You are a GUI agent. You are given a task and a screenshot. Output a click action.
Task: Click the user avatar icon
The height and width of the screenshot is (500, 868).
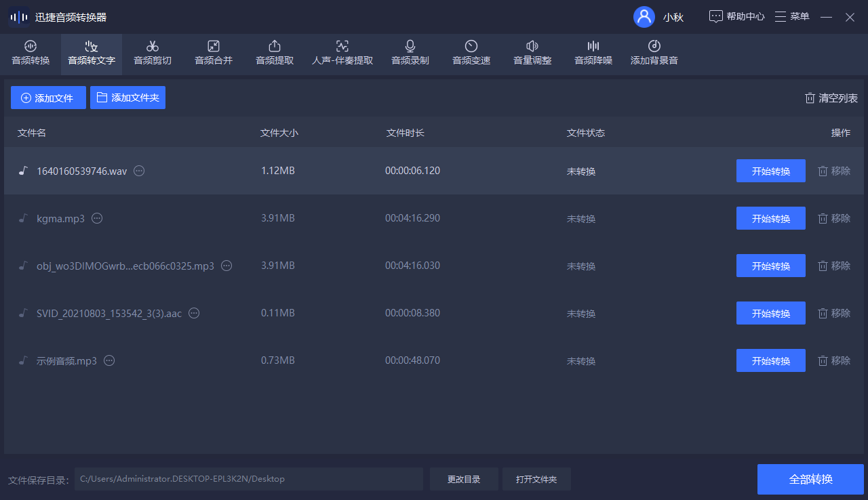(x=644, y=17)
